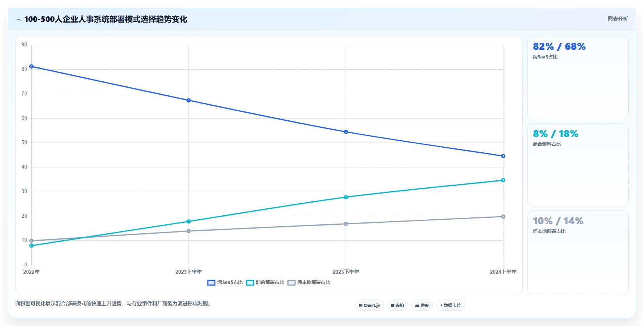Click the 2022年 x-axis label
The width and height of the screenshot is (644, 326).
point(31,272)
